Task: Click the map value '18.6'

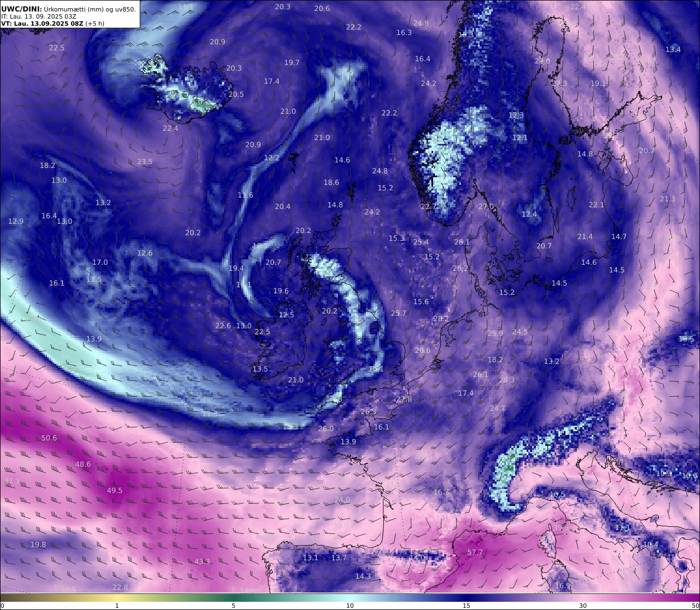Action: coord(331,183)
